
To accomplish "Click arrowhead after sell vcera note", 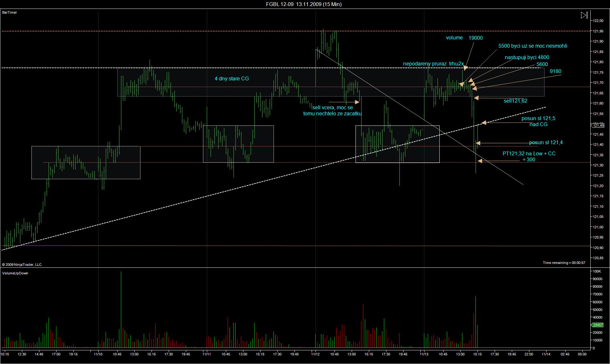I will point(357,102).
